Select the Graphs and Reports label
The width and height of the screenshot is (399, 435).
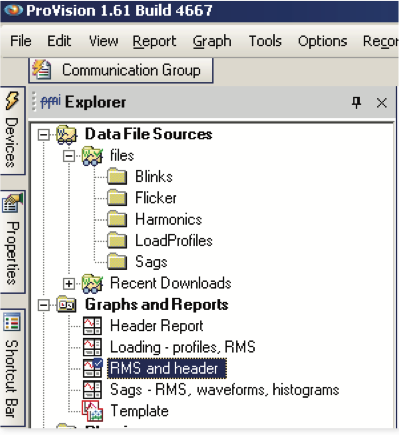pyautogui.click(x=156, y=305)
